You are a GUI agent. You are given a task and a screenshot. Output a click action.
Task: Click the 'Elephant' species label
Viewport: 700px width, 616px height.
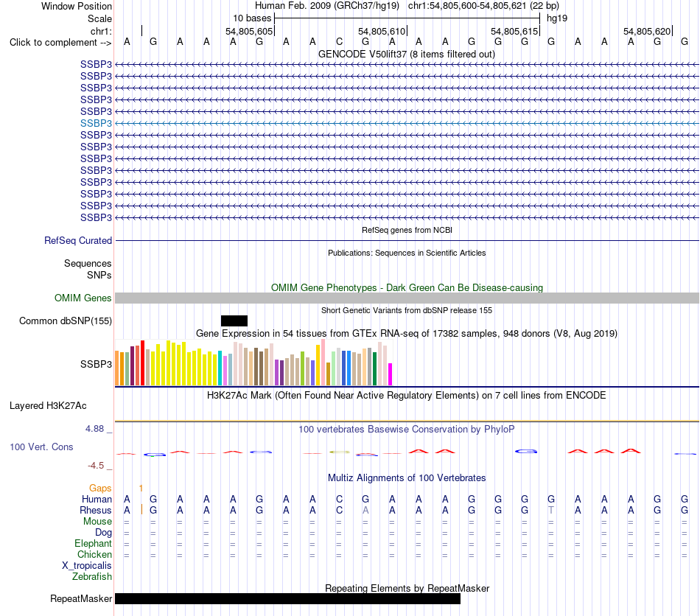point(93,543)
